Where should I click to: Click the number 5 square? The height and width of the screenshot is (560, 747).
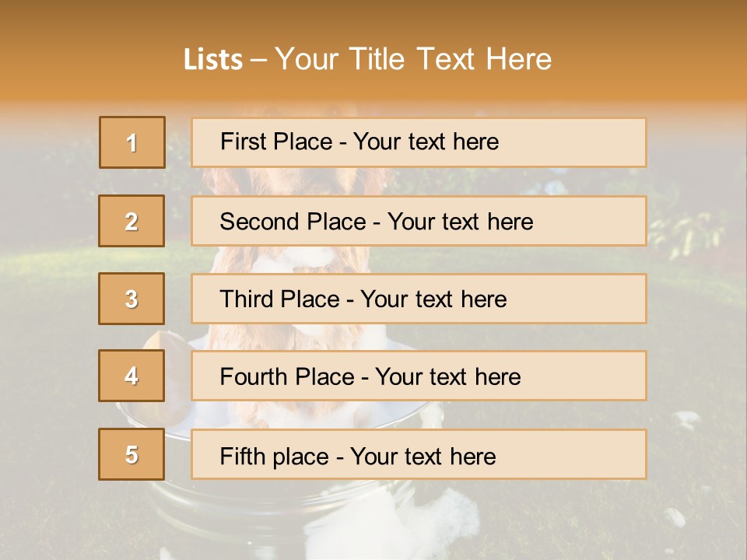click(x=132, y=453)
